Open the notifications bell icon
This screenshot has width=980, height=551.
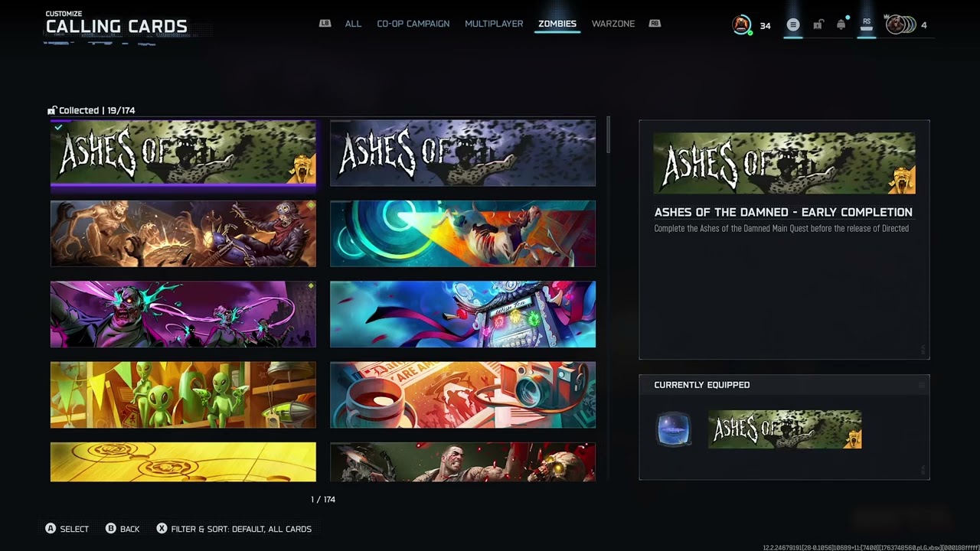coord(841,24)
